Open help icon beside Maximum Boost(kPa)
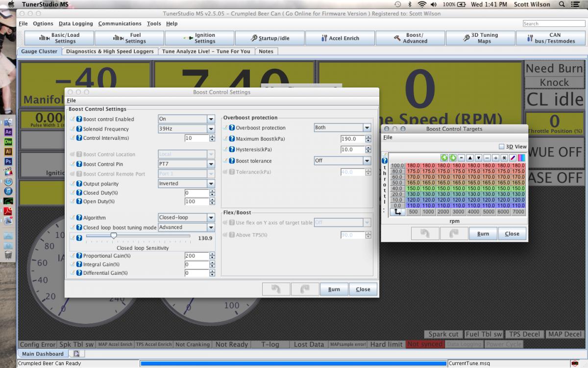Image resolution: width=588 pixels, height=368 pixels. click(x=232, y=139)
